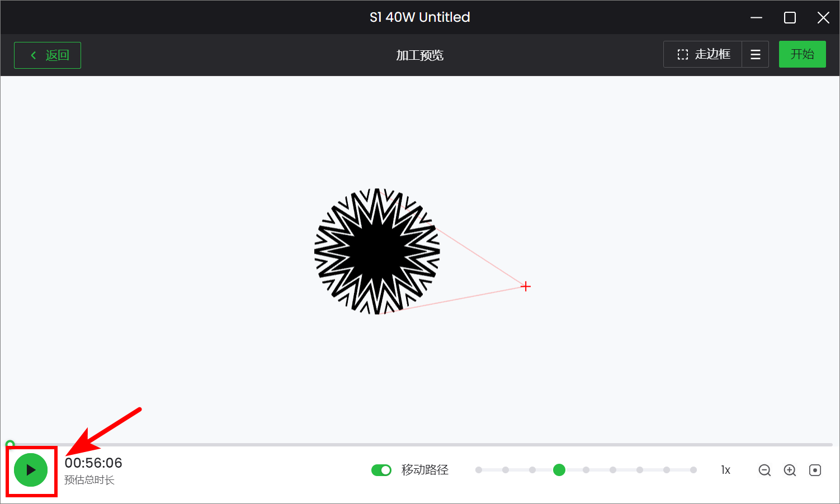Toggle the 移动路径 switch off
Viewport: 840px width, 504px height.
pos(381,470)
